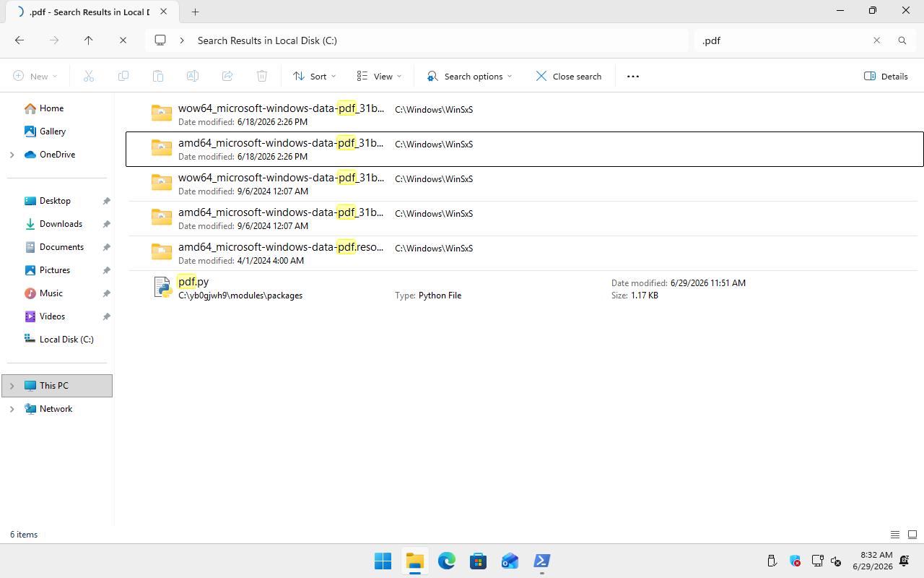Open Microsoft Store from taskbar
Image resolution: width=924 pixels, height=578 pixels.
click(x=478, y=561)
